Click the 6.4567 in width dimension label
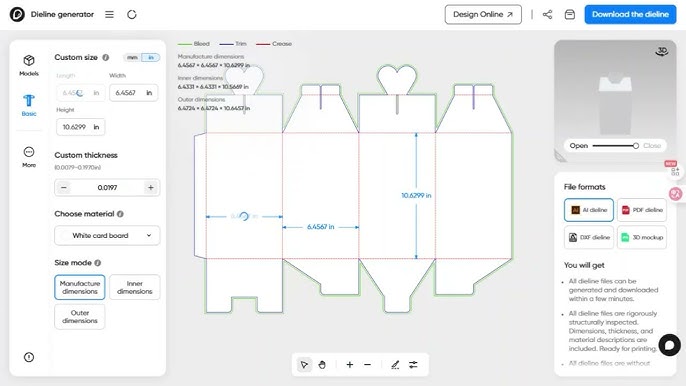 pyautogui.click(x=320, y=227)
